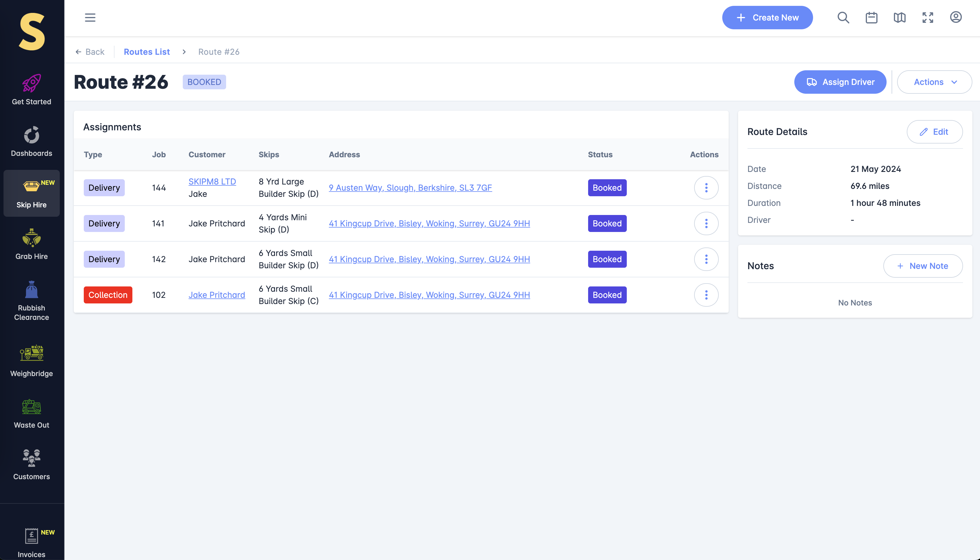980x560 pixels.
Task: Open Weighbridge from the sidebar
Action: pos(32,361)
